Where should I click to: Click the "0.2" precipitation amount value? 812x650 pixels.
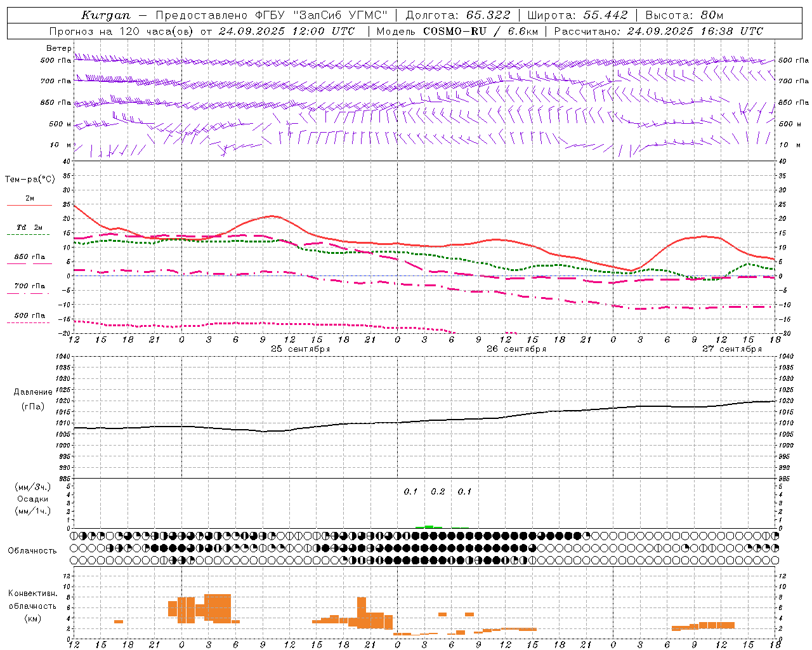coord(438,492)
